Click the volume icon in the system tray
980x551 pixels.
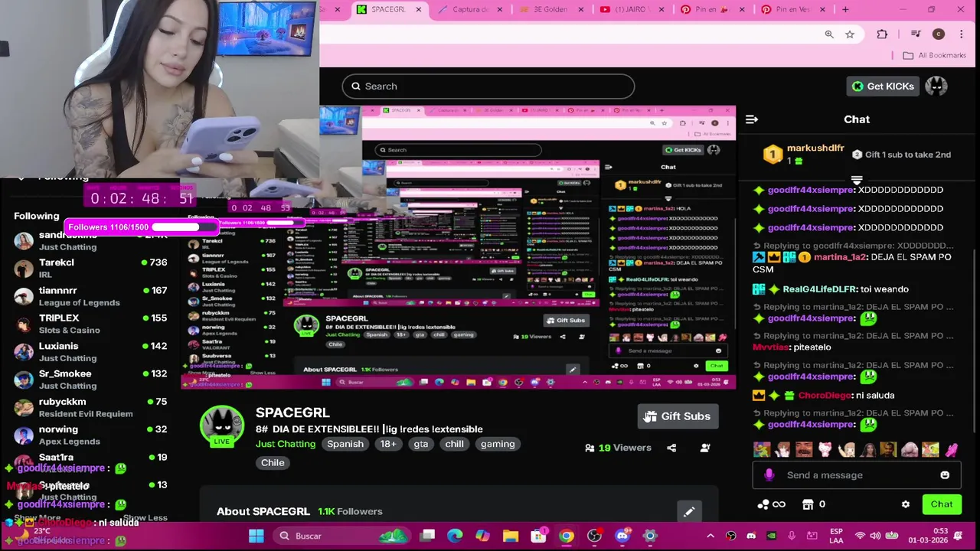[x=874, y=536]
